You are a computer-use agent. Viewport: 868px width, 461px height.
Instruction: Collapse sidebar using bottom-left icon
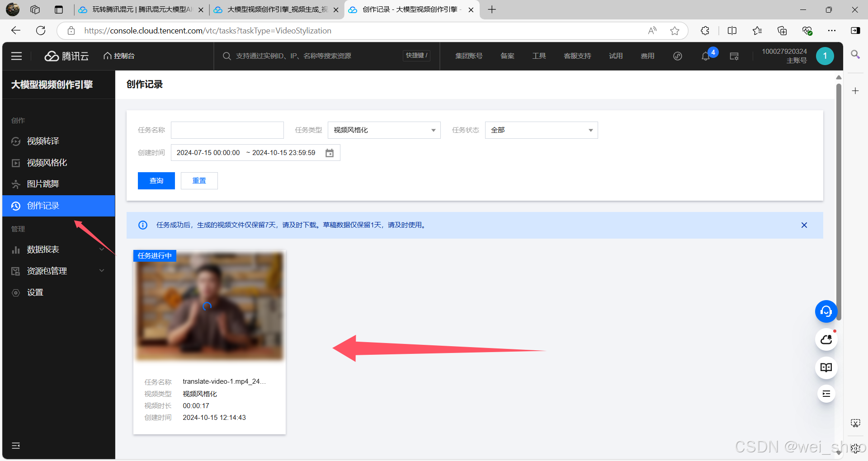[16, 446]
